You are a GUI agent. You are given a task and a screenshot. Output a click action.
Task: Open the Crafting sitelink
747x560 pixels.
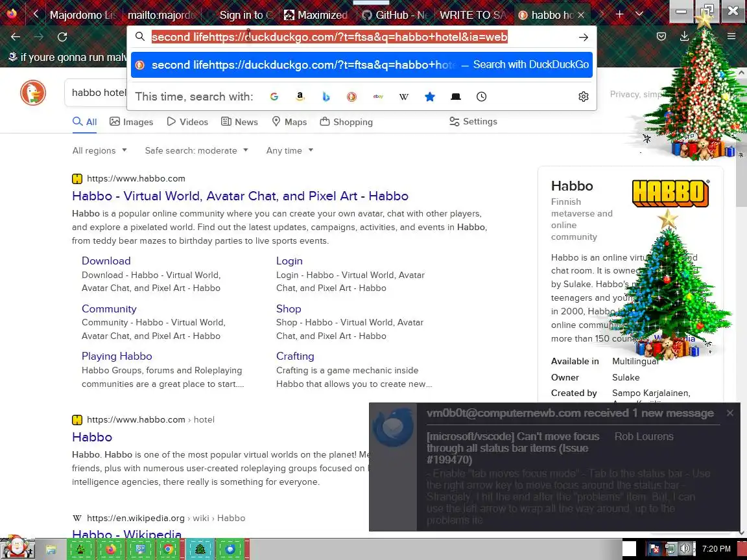[295, 356]
